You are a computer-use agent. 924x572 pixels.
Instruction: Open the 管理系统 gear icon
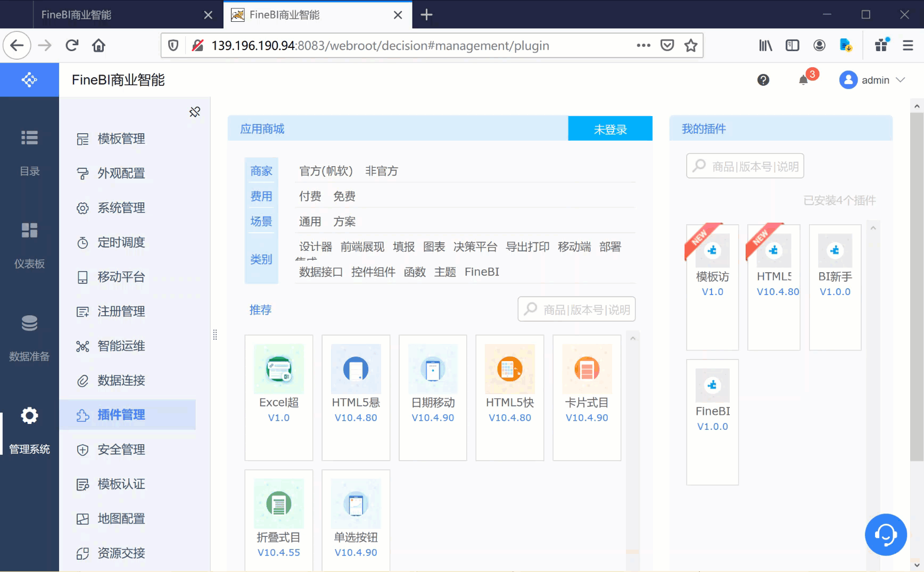tap(29, 415)
